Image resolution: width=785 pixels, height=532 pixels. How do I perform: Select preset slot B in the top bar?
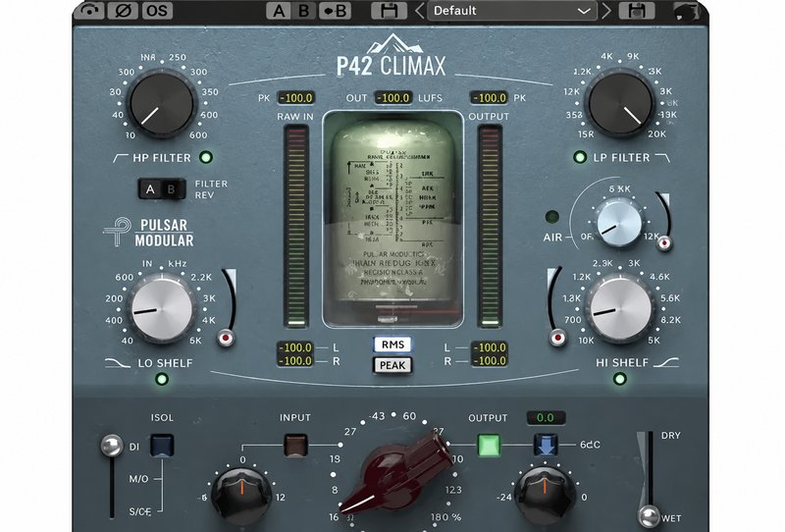[x=304, y=11]
